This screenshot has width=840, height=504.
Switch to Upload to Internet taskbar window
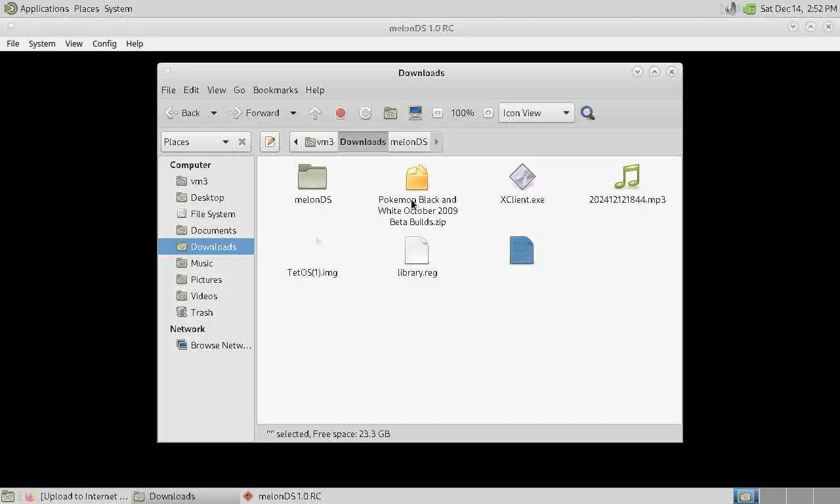click(77, 496)
